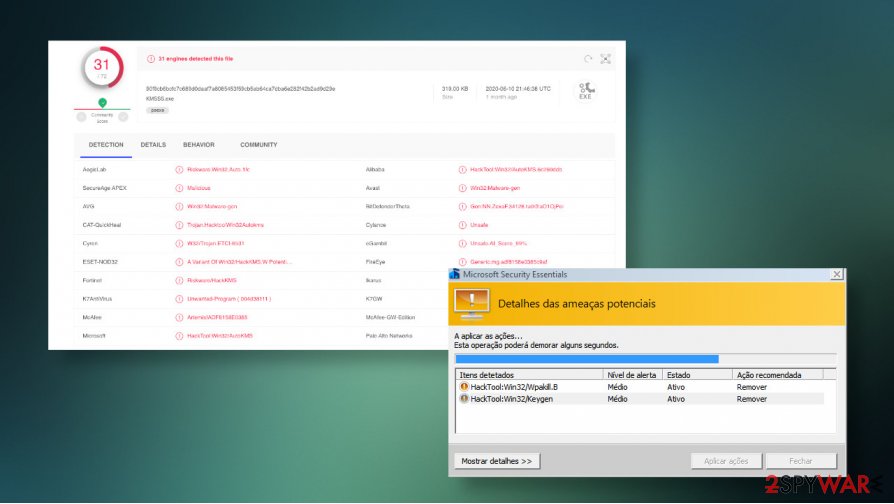Click the alert icon in the ESET-NOD32 row

click(179, 262)
